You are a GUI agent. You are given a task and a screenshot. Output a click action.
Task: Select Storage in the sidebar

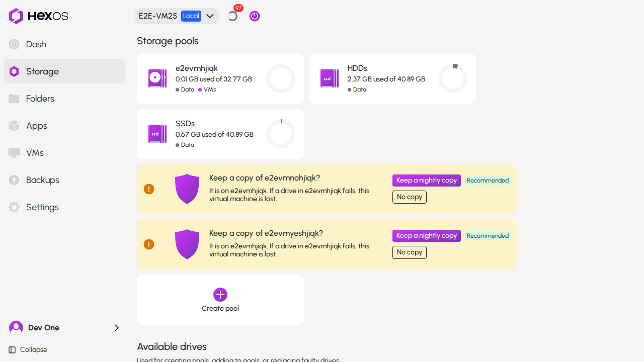click(x=64, y=71)
